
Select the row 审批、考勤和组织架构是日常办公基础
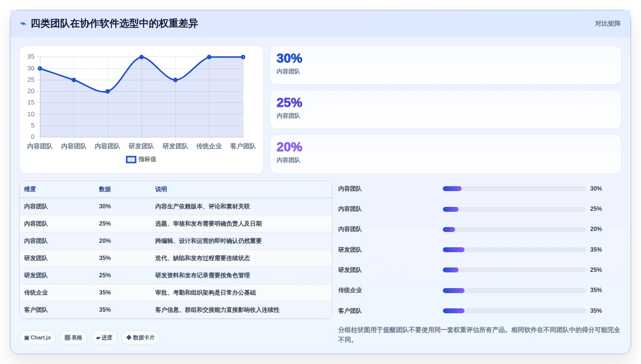click(176, 293)
